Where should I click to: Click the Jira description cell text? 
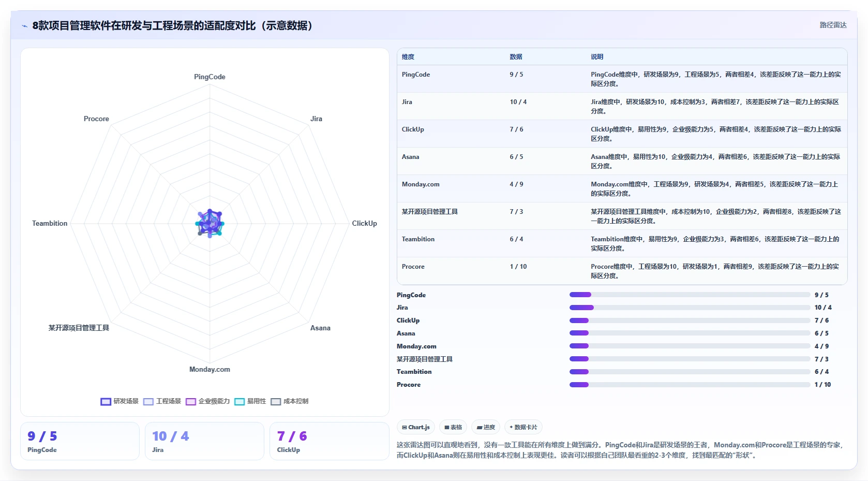coord(715,106)
